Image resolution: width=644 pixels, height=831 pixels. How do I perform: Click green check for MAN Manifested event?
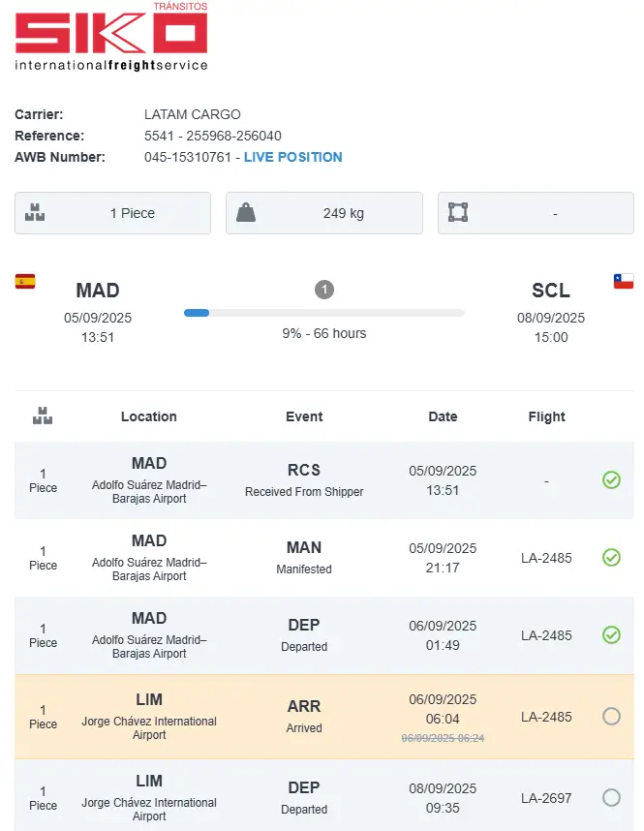pyautogui.click(x=611, y=557)
